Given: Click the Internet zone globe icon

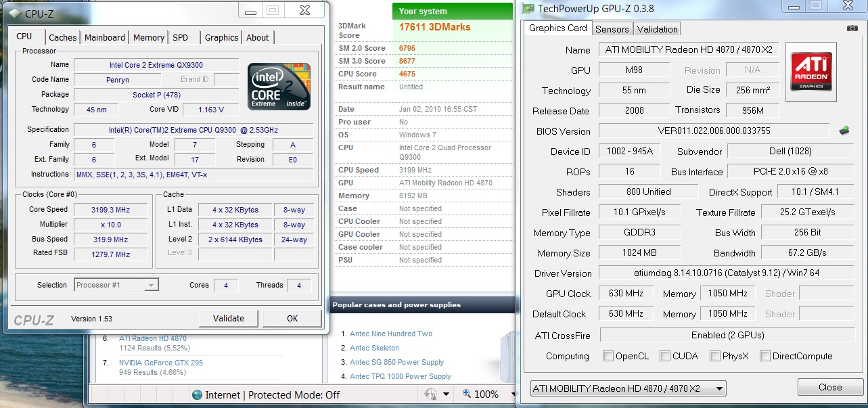Looking at the screenshot, I should [197, 394].
